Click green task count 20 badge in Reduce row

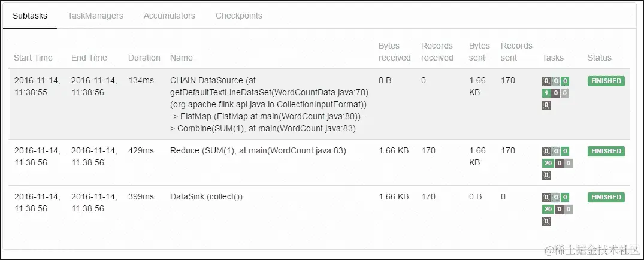tap(548, 164)
